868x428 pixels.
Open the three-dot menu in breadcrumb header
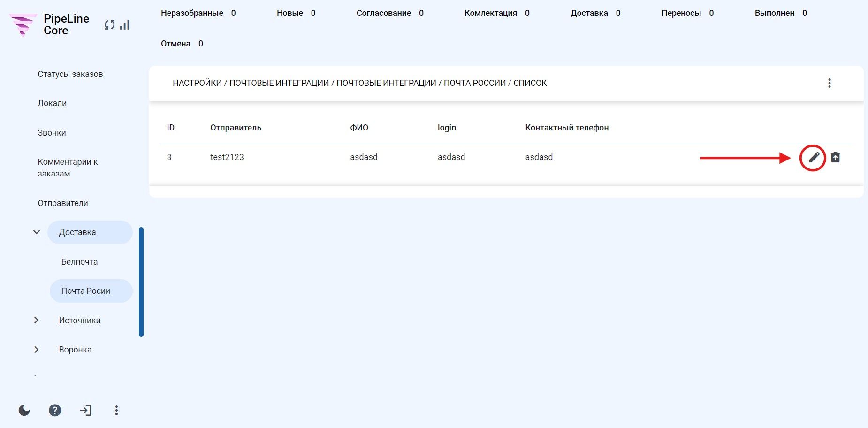pos(830,83)
